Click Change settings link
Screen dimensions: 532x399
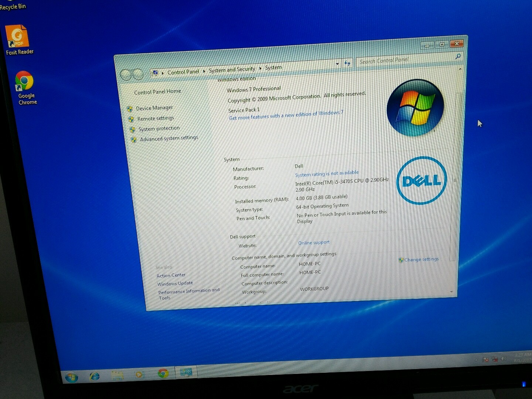click(x=422, y=259)
